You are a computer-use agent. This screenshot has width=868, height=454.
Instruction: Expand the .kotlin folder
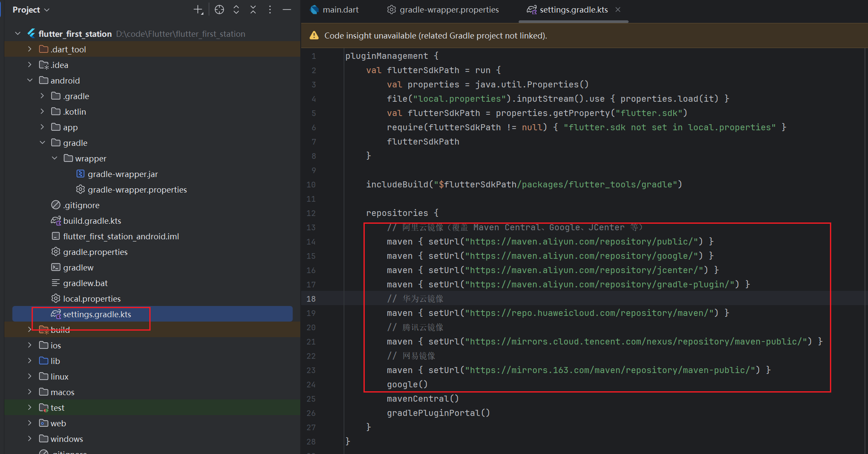(42, 111)
